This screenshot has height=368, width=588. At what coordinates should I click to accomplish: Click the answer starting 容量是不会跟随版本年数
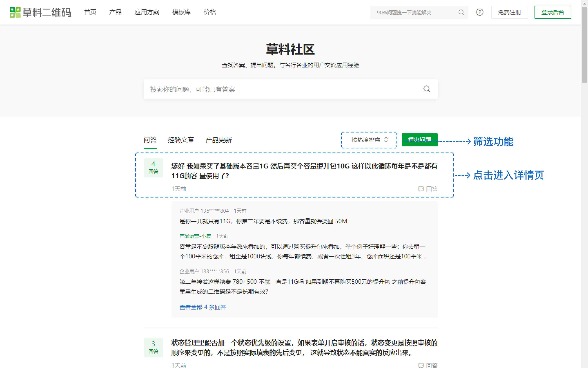tap(303, 251)
